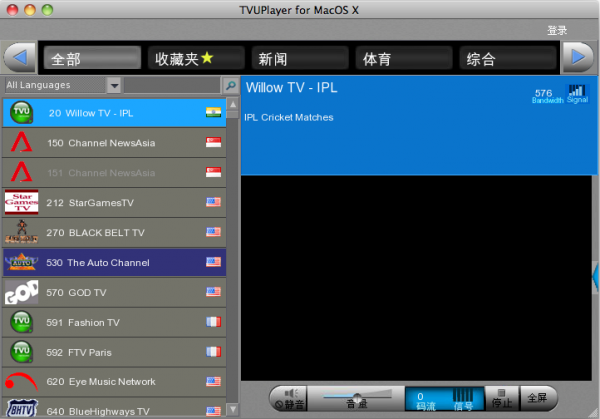The width and height of the screenshot is (600, 419).
Task: Click the 'IPL Cricket Matches' description text
Action: click(289, 117)
